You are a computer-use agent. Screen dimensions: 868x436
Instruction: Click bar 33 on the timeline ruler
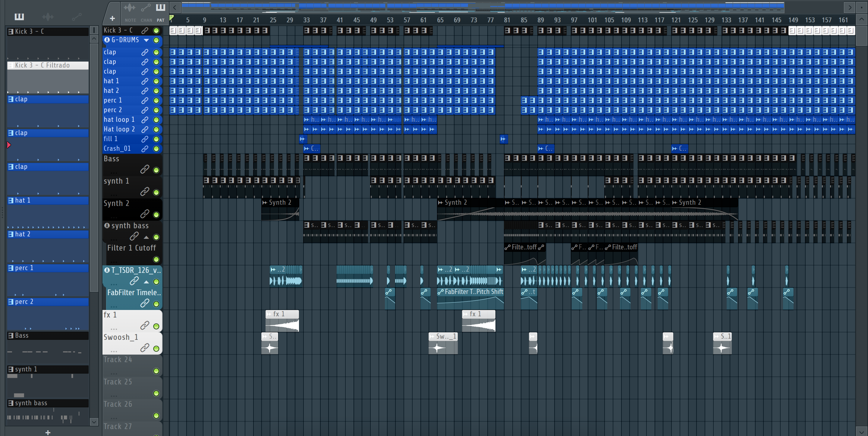click(306, 20)
